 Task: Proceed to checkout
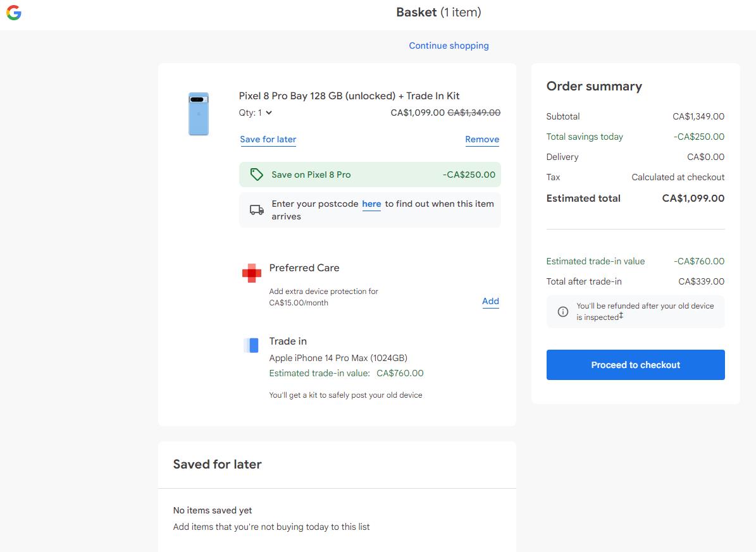pyautogui.click(x=635, y=365)
